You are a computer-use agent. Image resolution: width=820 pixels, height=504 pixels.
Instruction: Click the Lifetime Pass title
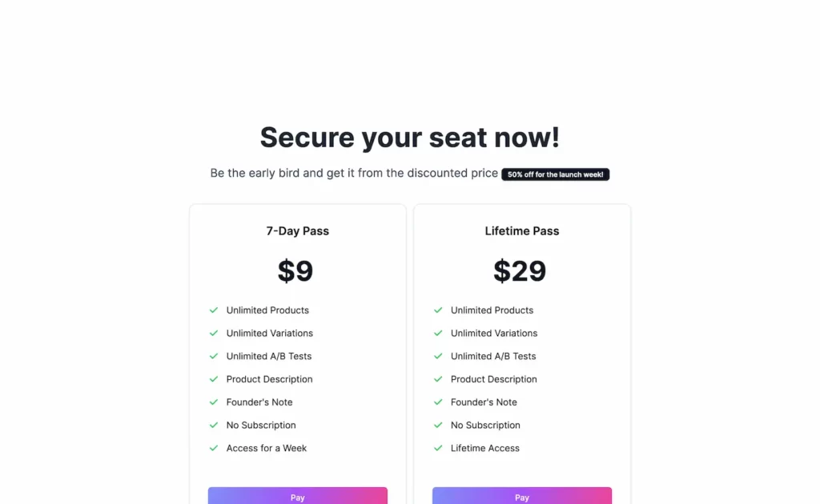click(x=521, y=230)
